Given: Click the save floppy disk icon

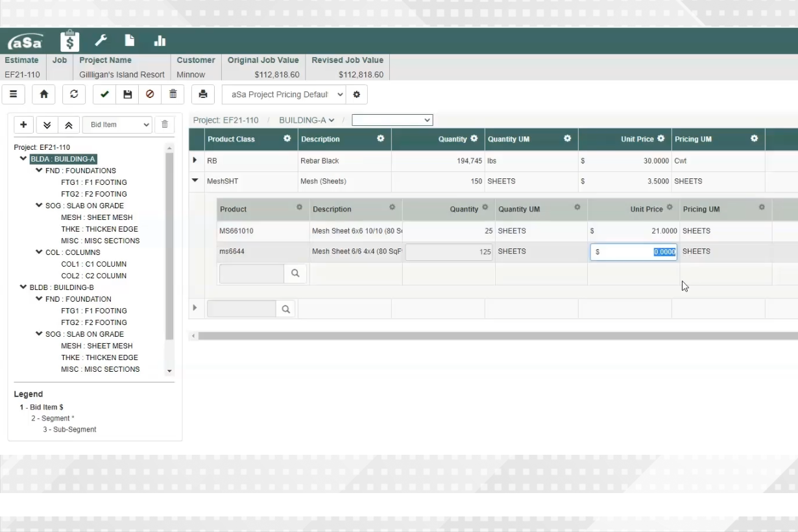Looking at the screenshot, I should [x=128, y=94].
